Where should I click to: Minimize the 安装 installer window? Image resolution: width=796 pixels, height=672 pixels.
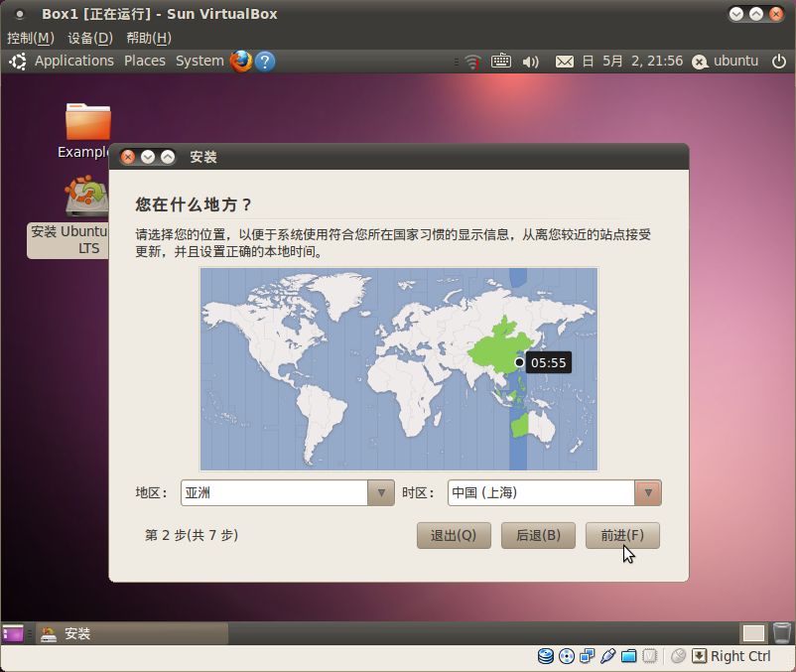tap(148, 158)
